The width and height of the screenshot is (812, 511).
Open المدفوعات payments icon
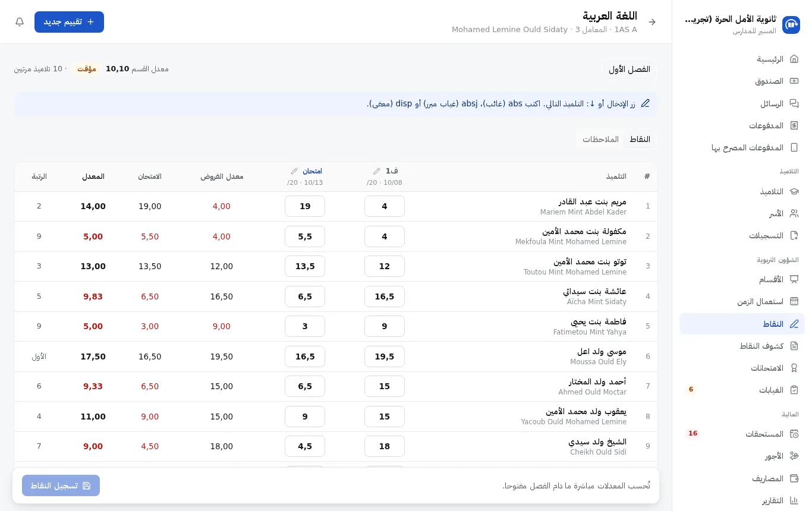794,125
